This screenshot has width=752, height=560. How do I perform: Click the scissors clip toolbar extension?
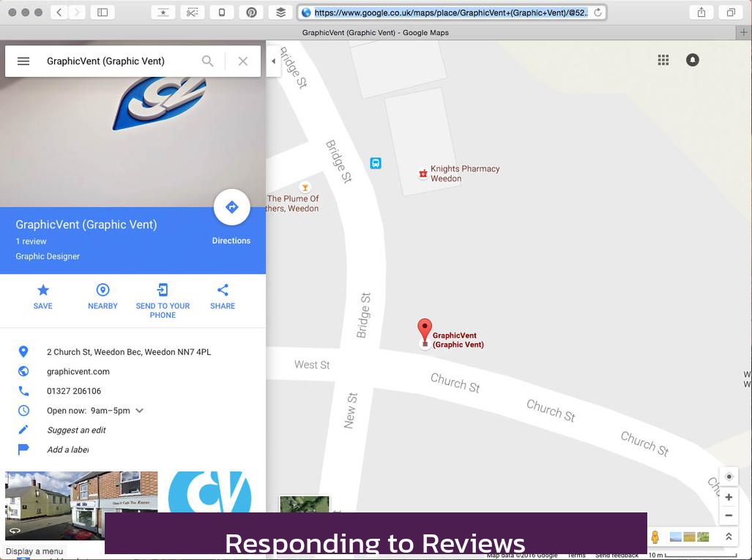pyautogui.click(x=193, y=12)
